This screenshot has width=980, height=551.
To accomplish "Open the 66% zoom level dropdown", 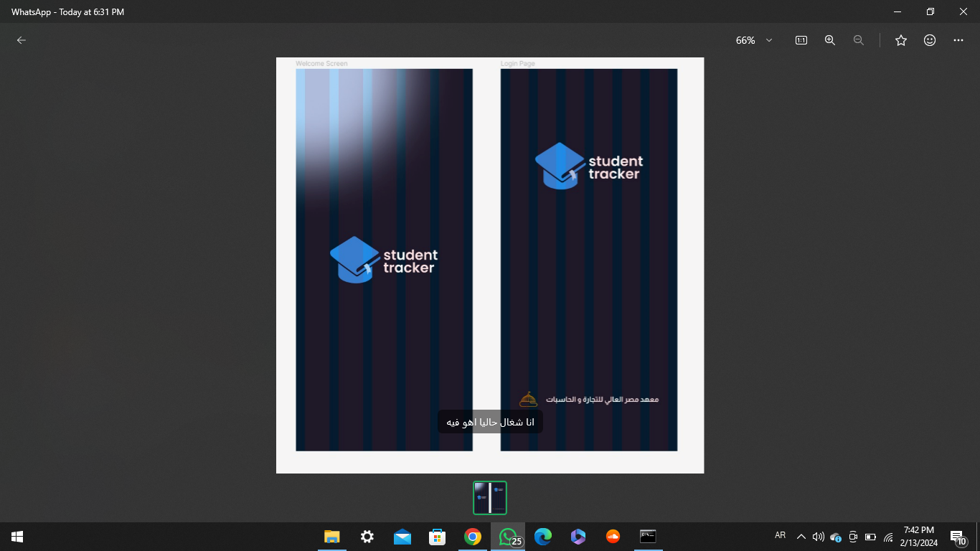I will click(x=754, y=40).
